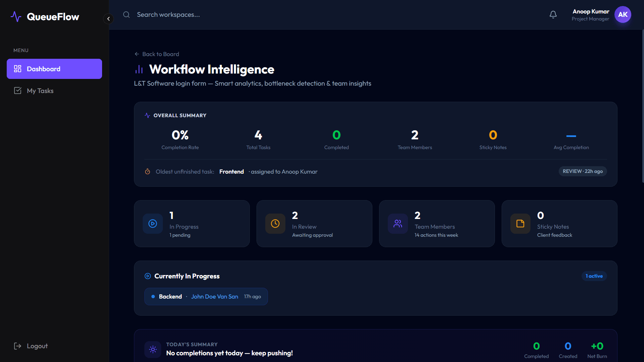
Task: Open the Sticky Notes Client feedback card
Action: (559, 224)
